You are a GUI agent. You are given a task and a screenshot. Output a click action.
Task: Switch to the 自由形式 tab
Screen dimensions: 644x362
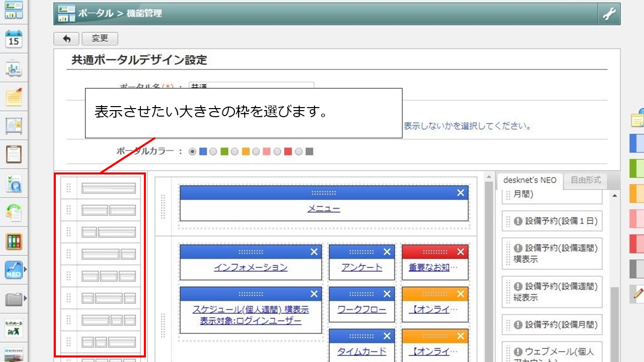click(586, 180)
